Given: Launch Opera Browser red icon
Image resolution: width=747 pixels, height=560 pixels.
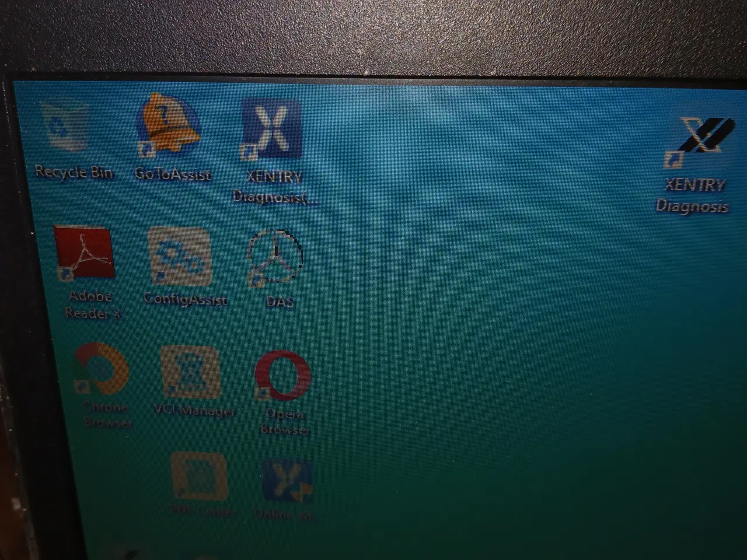Looking at the screenshot, I should (x=283, y=377).
